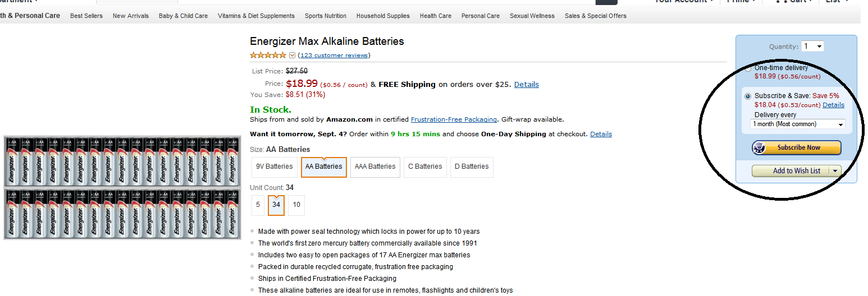The width and height of the screenshot is (868, 296).
Task: Open the Quantity dropdown
Action: tap(813, 47)
